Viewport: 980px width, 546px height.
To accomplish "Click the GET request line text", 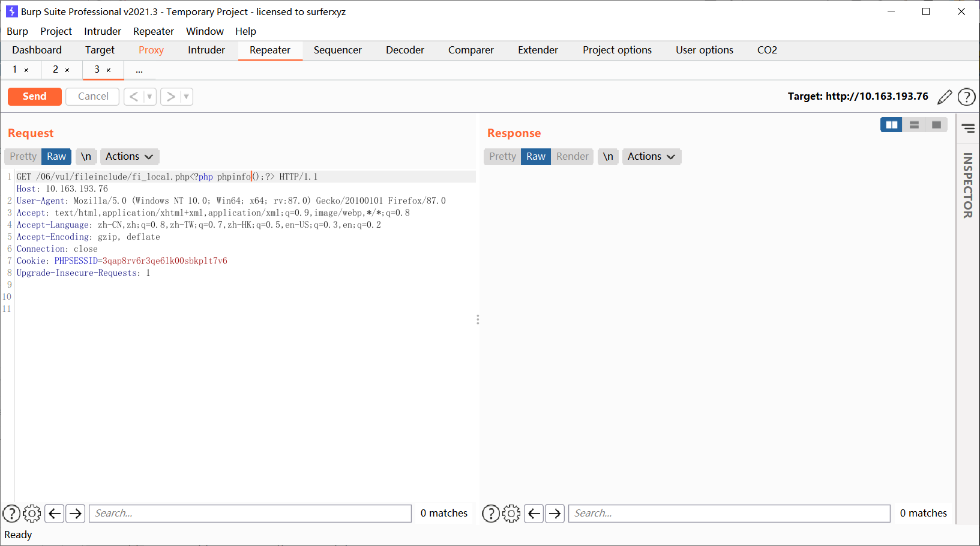I will pyautogui.click(x=167, y=177).
